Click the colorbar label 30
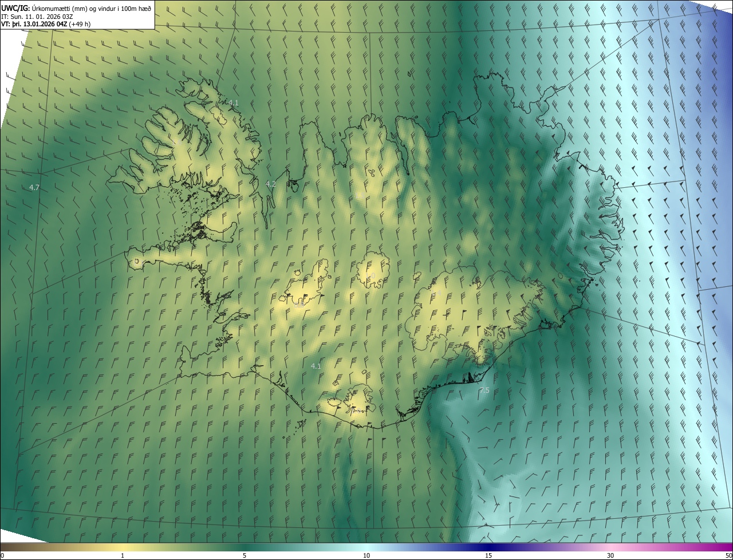Image resolution: width=733 pixels, height=560 pixels. 610,556
